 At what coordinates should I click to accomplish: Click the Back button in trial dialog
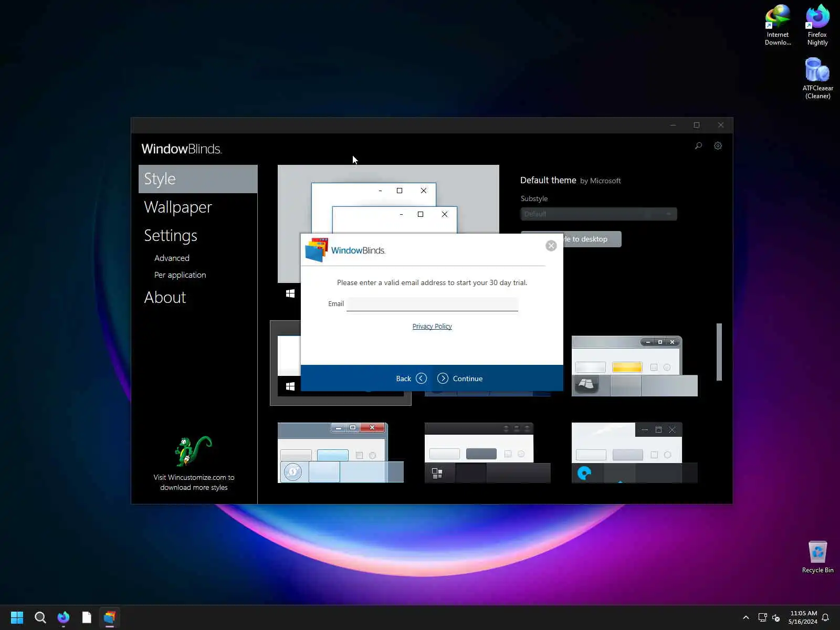[x=411, y=379]
